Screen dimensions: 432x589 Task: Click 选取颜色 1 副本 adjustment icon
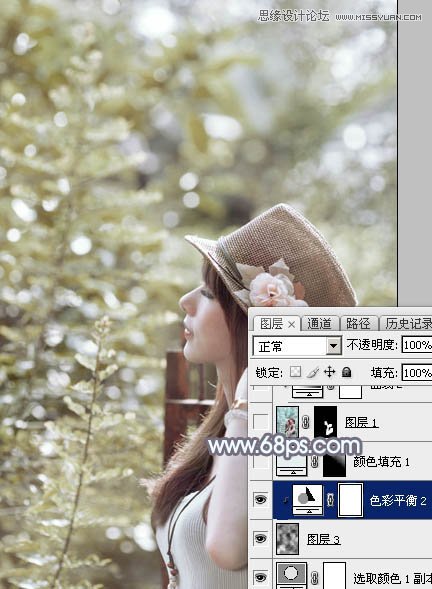pos(292,575)
